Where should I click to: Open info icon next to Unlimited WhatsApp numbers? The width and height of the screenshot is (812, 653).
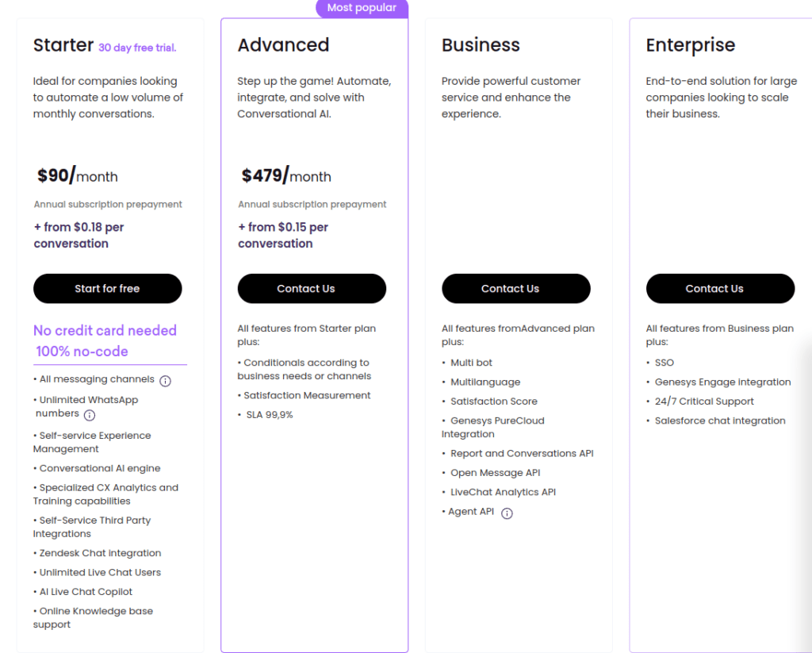click(90, 415)
